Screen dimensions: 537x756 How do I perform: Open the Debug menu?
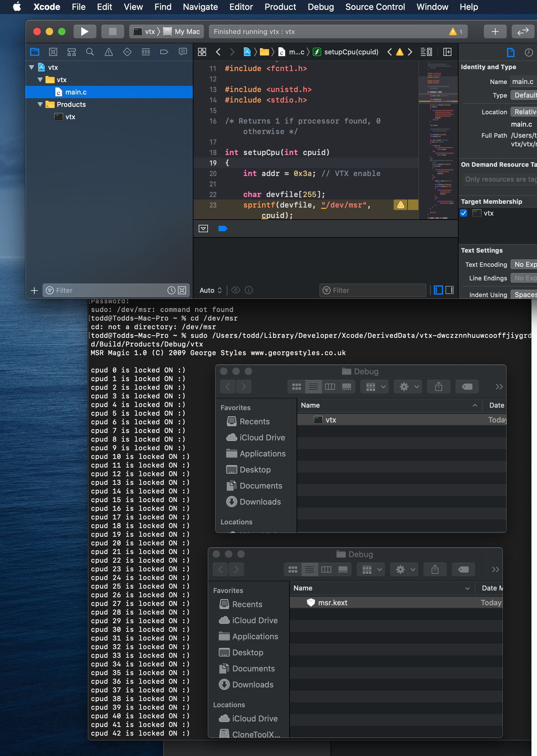pyautogui.click(x=321, y=6)
